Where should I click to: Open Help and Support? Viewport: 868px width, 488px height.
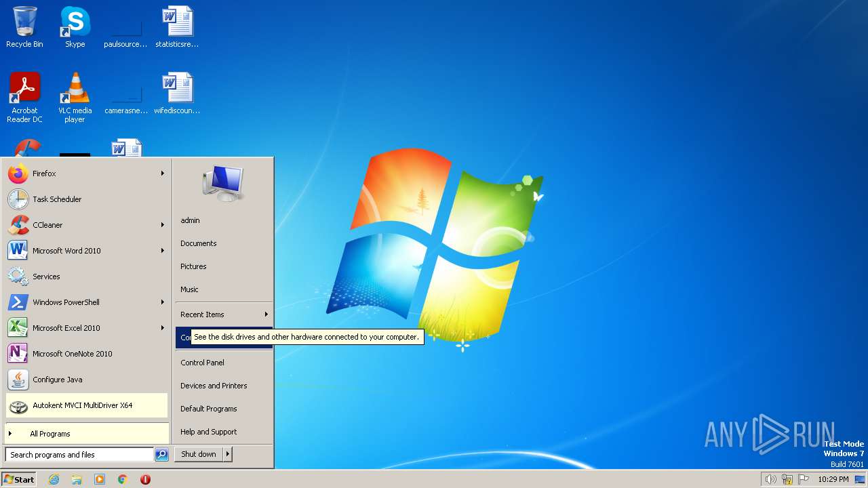point(209,432)
